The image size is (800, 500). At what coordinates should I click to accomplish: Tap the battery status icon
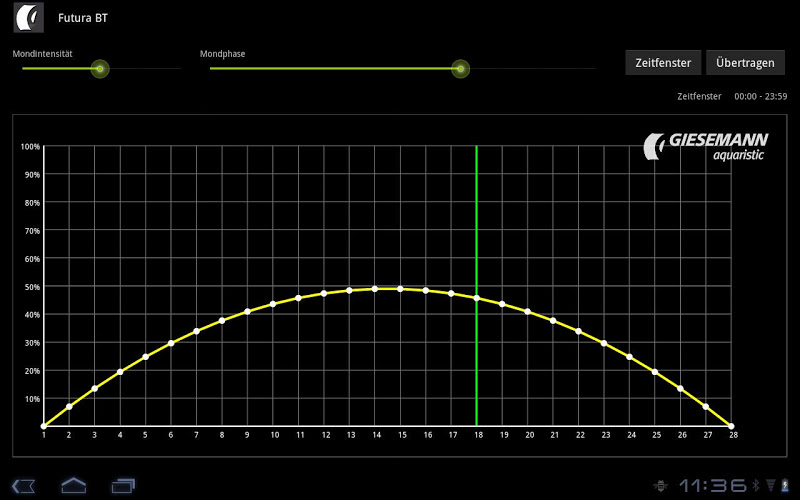tap(785, 485)
